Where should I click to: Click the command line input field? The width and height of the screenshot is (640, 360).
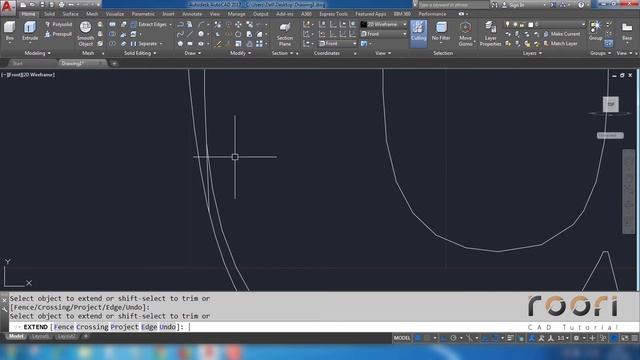pyautogui.click(x=324, y=327)
